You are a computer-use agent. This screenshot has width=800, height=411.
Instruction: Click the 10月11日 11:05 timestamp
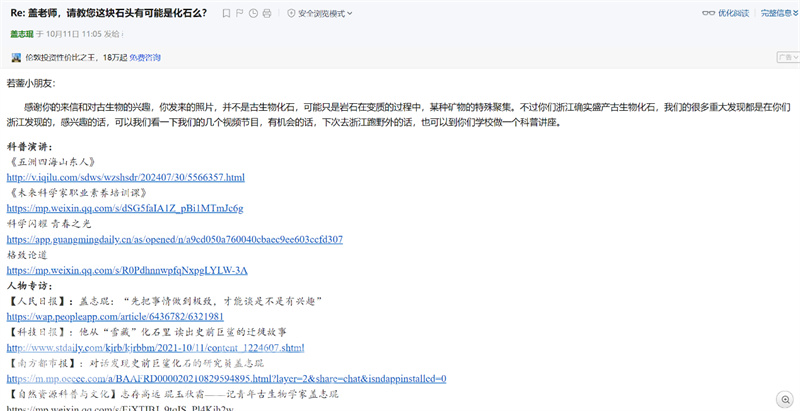pos(73,34)
